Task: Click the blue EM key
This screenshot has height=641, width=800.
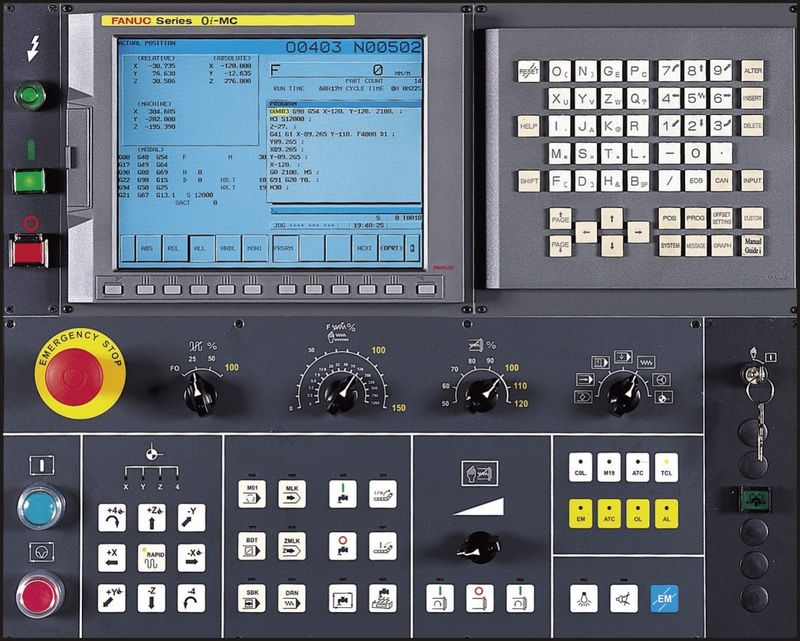Action: pyautogui.click(x=664, y=599)
